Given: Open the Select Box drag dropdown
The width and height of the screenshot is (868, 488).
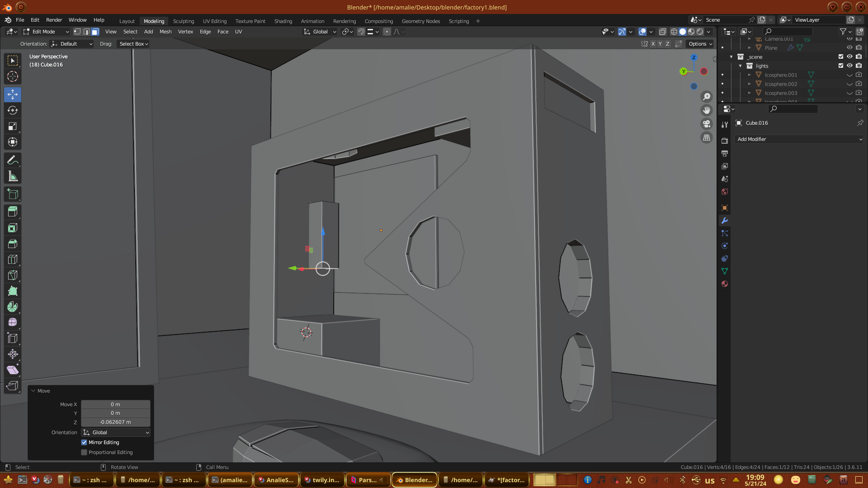Looking at the screenshot, I should pyautogui.click(x=133, y=44).
